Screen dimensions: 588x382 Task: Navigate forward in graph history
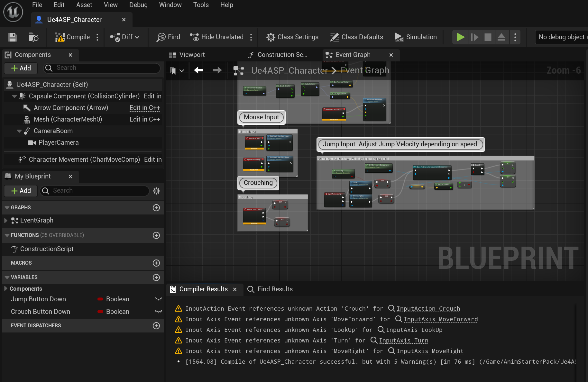[x=217, y=70]
